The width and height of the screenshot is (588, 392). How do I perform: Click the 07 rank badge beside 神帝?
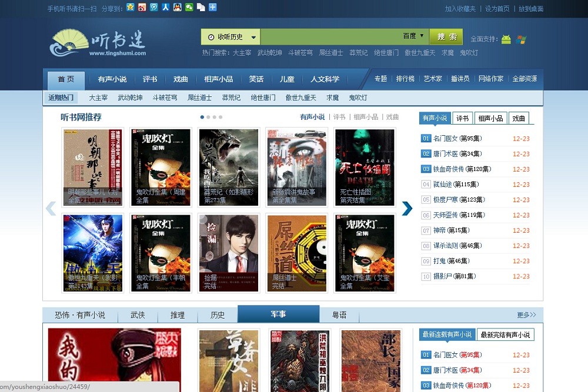pyautogui.click(x=426, y=230)
